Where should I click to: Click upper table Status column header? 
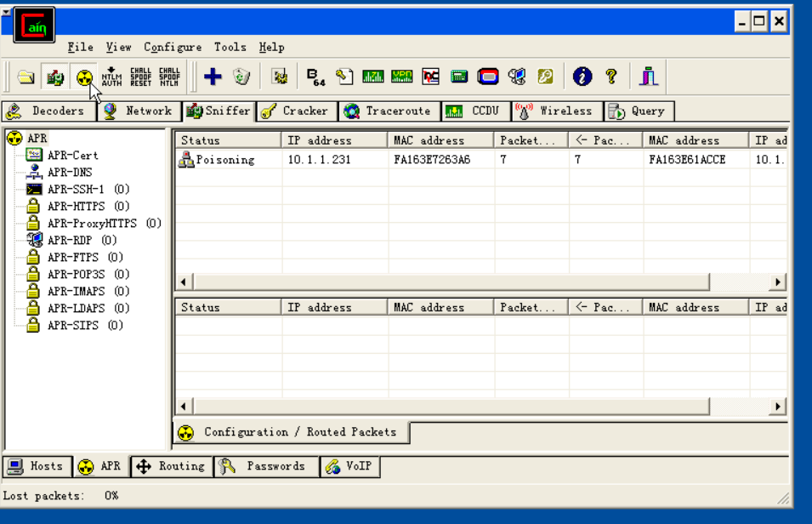229,140
